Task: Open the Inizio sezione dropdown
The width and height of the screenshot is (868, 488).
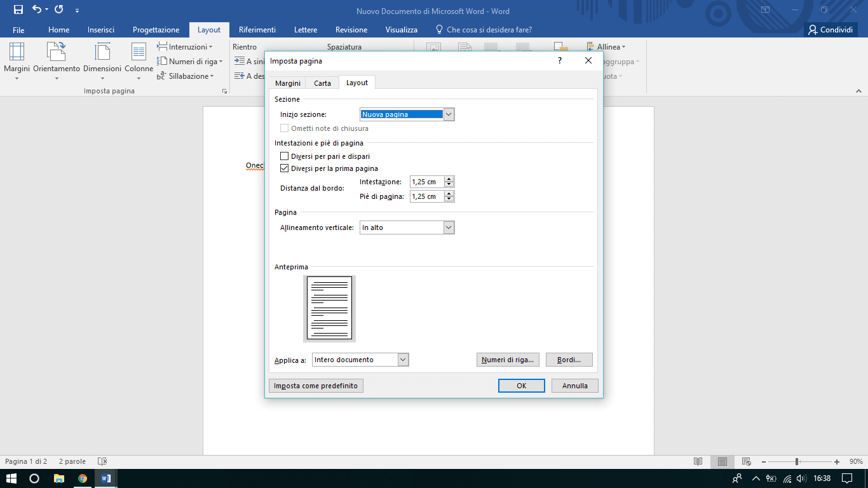Action: [450, 114]
